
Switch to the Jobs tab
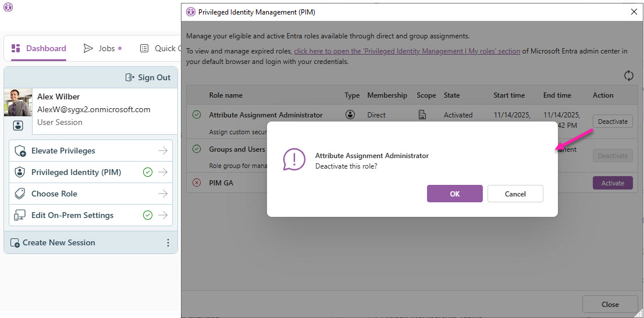pyautogui.click(x=102, y=49)
